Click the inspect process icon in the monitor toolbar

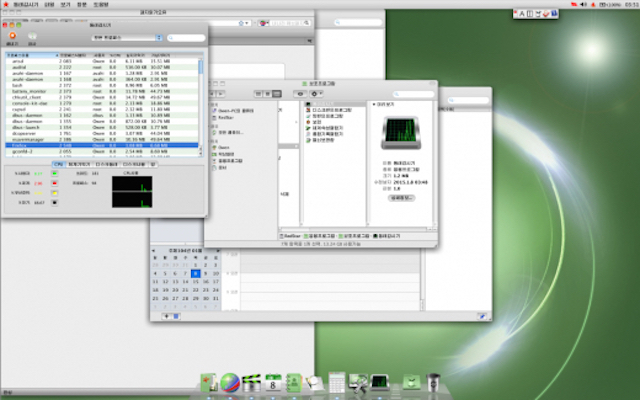tap(32, 37)
